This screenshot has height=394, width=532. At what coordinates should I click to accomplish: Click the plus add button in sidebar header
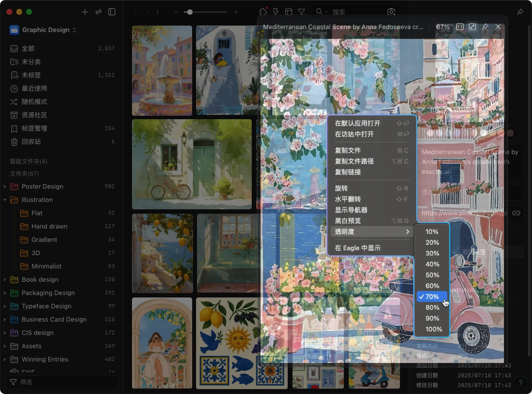pos(85,12)
